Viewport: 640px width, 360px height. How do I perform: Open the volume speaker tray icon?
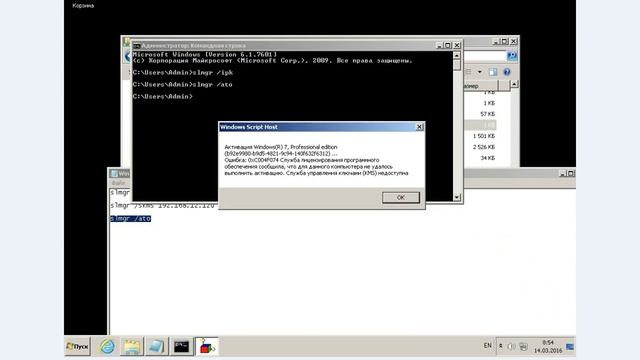(511, 347)
